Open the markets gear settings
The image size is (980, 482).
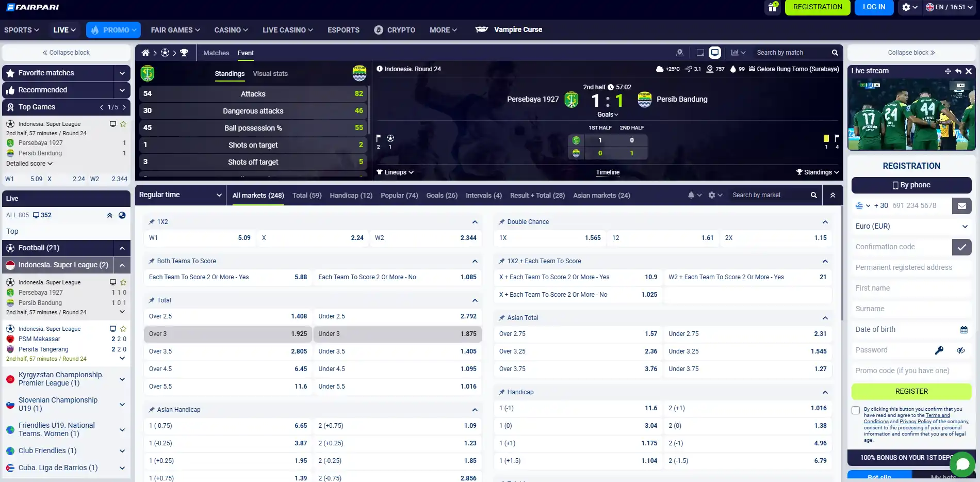tap(715, 195)
